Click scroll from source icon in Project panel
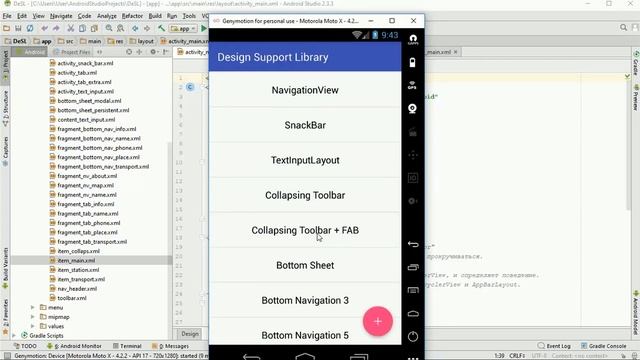 click(129, 52)
